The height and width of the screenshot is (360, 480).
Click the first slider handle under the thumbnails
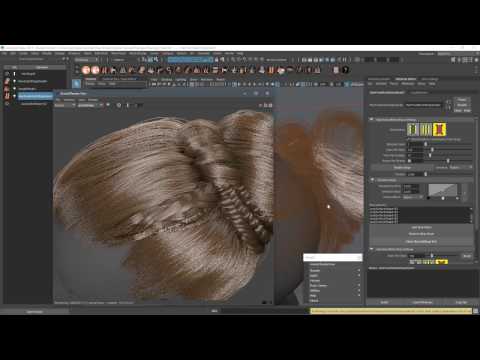pos(426,144)
